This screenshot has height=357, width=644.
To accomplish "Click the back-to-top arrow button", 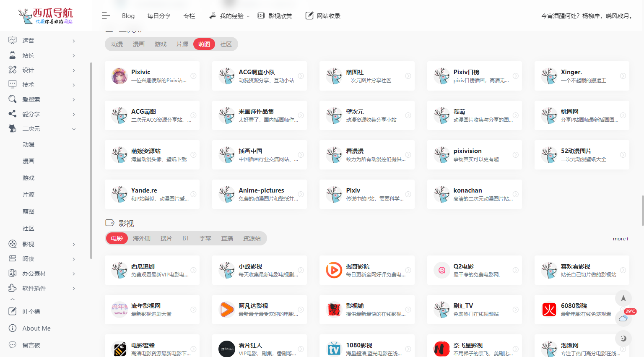I will [x=623, y=298].
